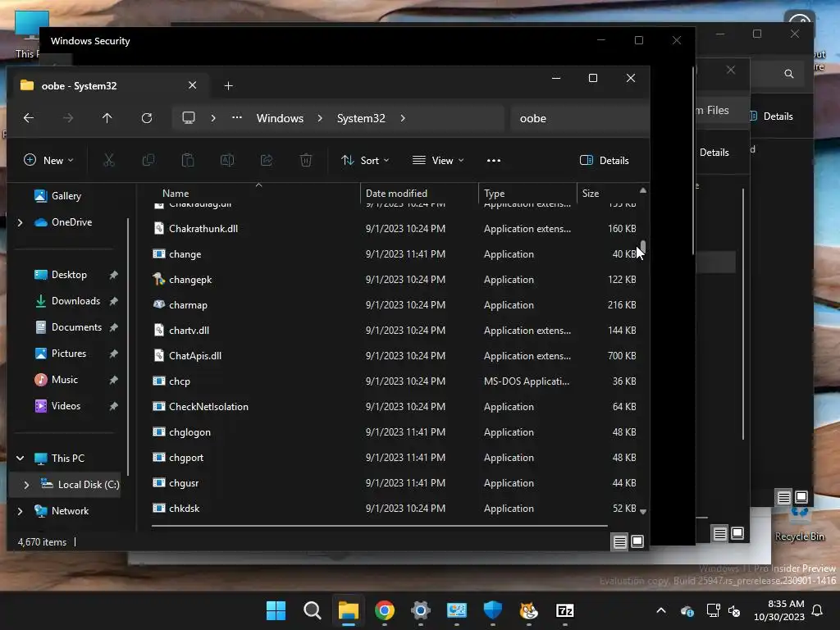The width and height of the screenshot is (840, 630).
Task: Click the Cut scissors icon
Action: tap(109, 160)
